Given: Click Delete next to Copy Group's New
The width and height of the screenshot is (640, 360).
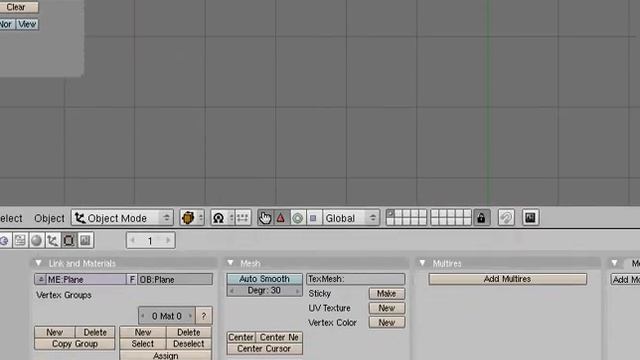Looking at the screenshot, I should (95, 332).
